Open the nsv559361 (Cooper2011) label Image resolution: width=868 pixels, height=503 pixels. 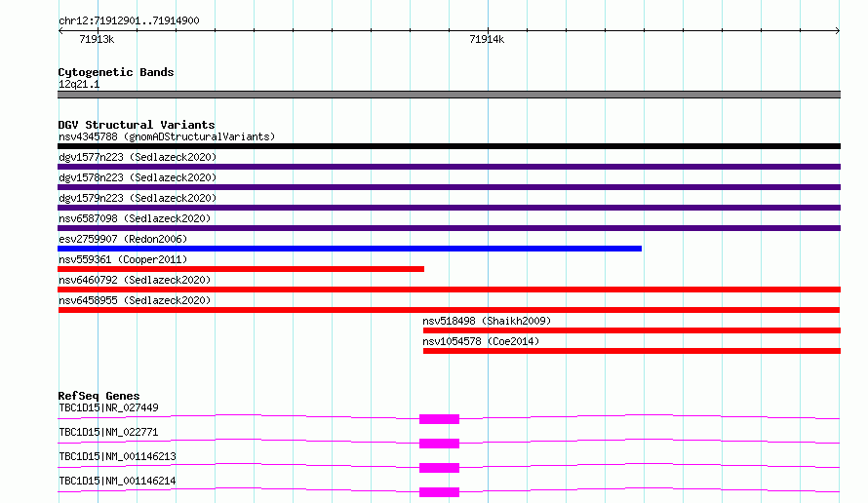coord(123,259)
